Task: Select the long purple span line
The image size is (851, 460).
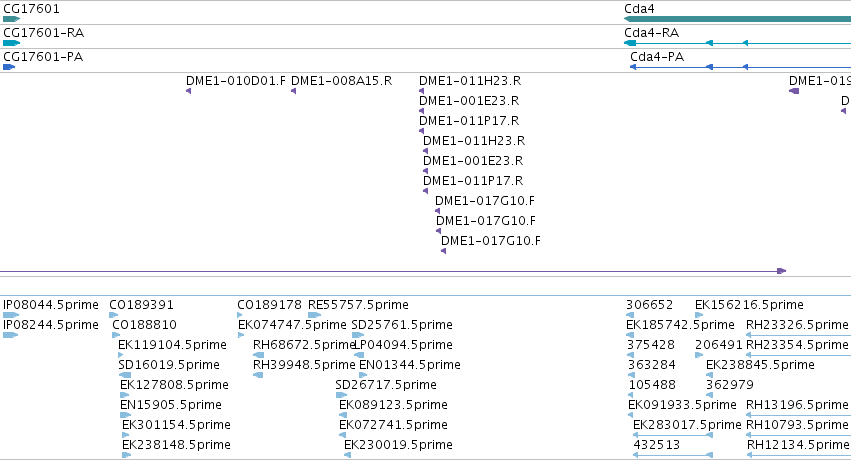Action: tap(393, 271)
